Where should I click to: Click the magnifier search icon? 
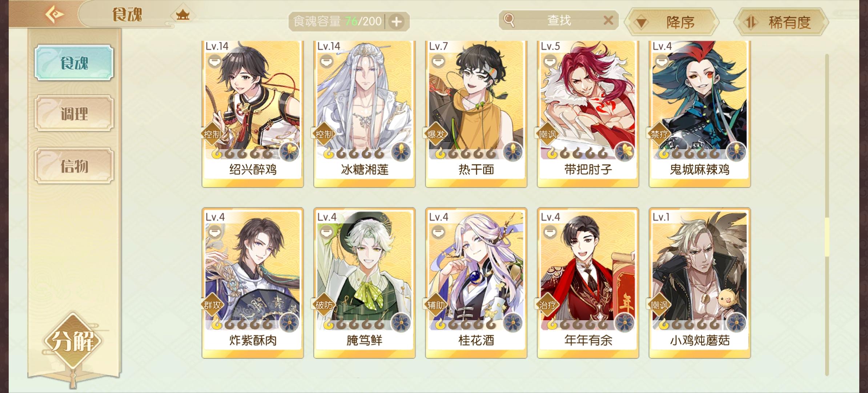pyautogui.click(x=510, y=20)
